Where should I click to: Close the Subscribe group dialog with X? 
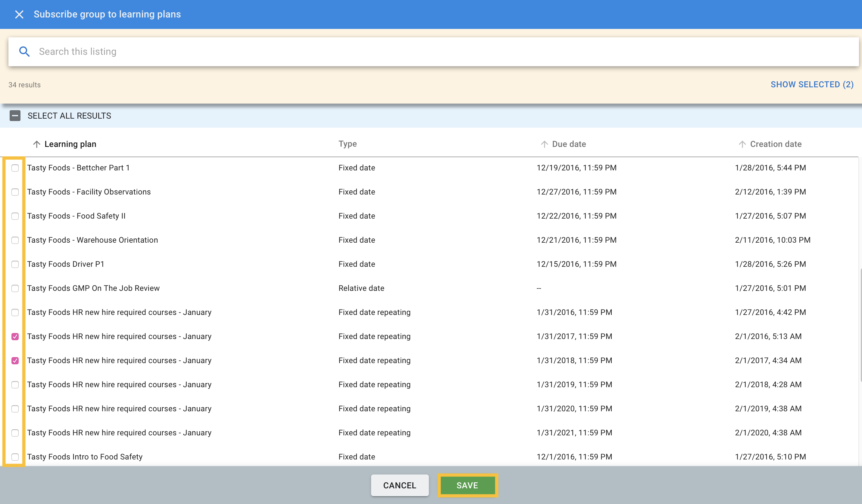[x=19, y=14]
